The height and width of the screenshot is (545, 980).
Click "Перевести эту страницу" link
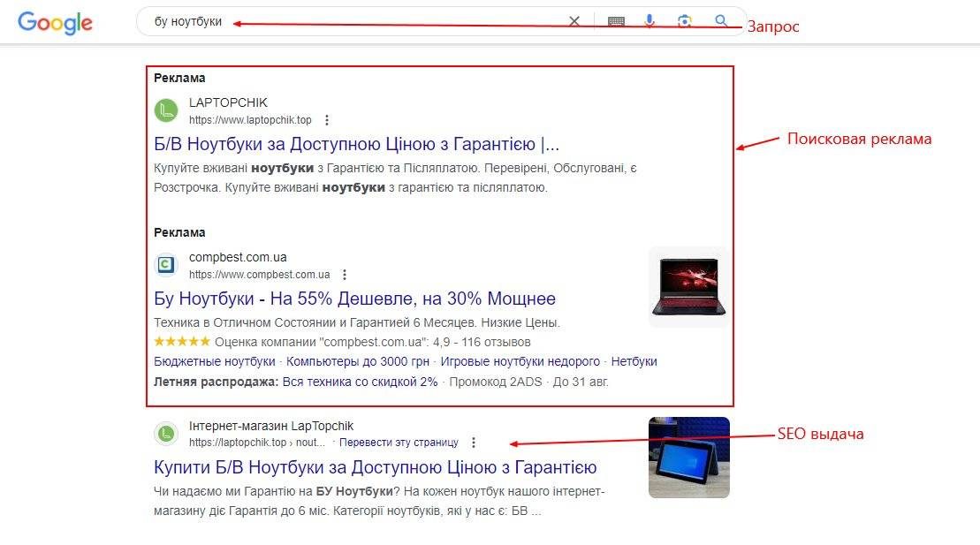pos(399,443)
